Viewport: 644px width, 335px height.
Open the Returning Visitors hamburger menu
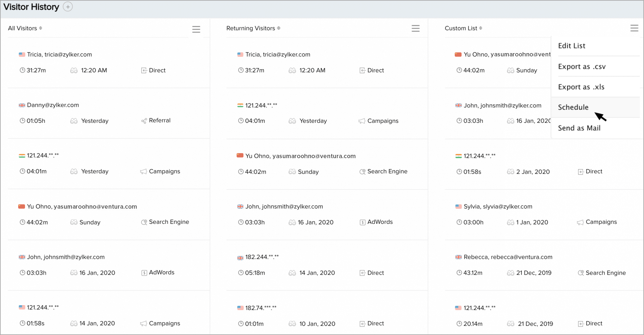point(416,29)
